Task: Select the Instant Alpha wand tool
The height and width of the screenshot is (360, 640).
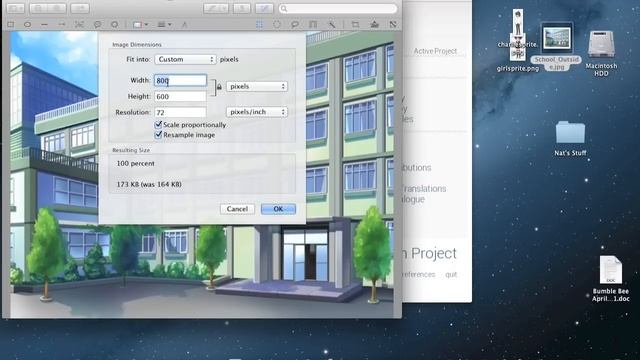Action: click(x=332, y=24)
